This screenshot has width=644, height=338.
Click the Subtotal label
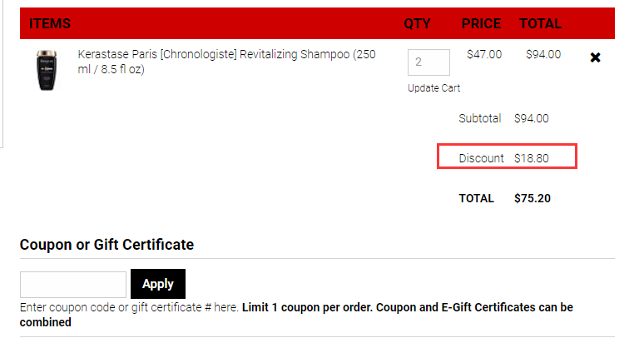click(480, 118)
